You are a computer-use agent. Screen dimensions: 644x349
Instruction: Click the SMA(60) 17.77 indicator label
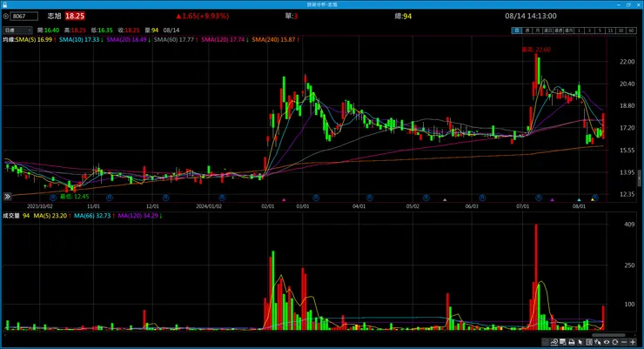[x=176, y=40]
